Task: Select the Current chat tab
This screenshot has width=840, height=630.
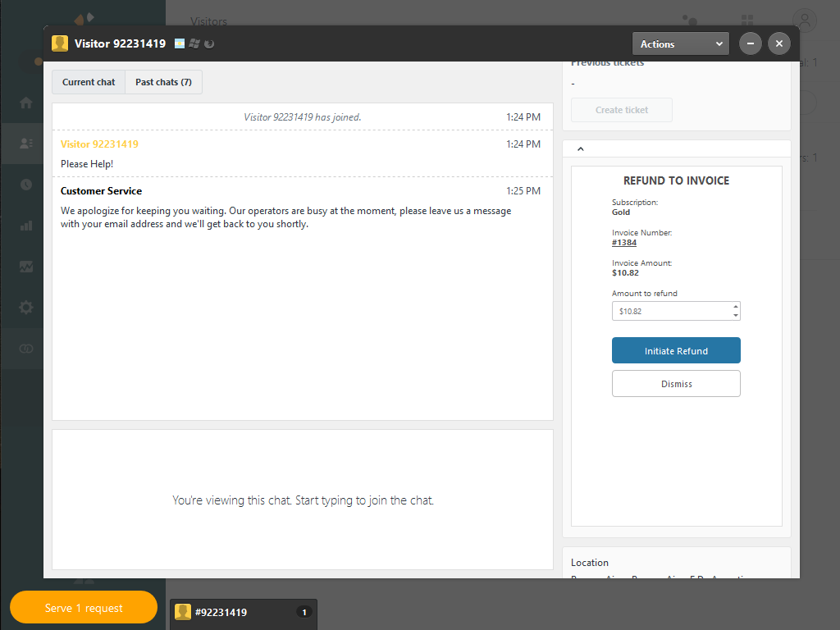Action: pyautogui.click(x=89, y=82)
